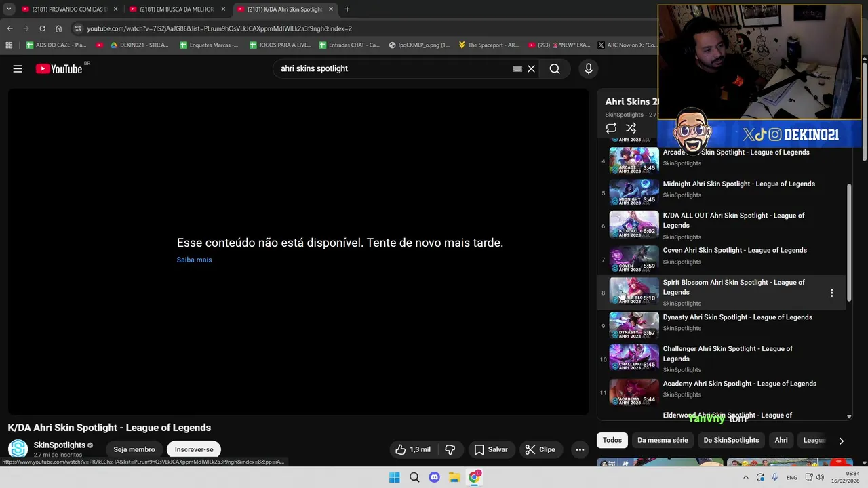
Task: Click the browser address bar
Action: pos(366,28)
